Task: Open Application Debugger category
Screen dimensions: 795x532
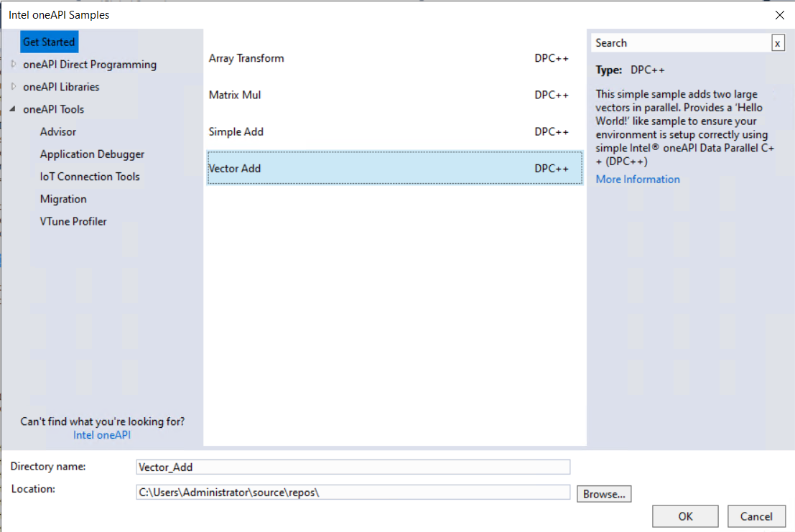Action: click(92, 154)
